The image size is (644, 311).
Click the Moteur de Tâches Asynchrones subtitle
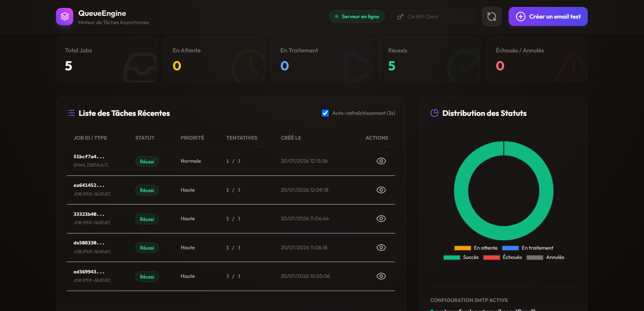114,22
